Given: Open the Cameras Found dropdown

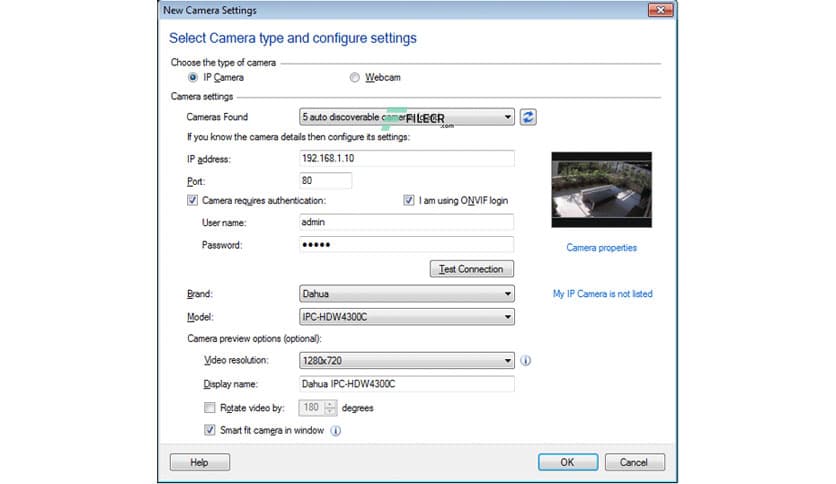Looking at the screenshot, I should pos(407,117).
